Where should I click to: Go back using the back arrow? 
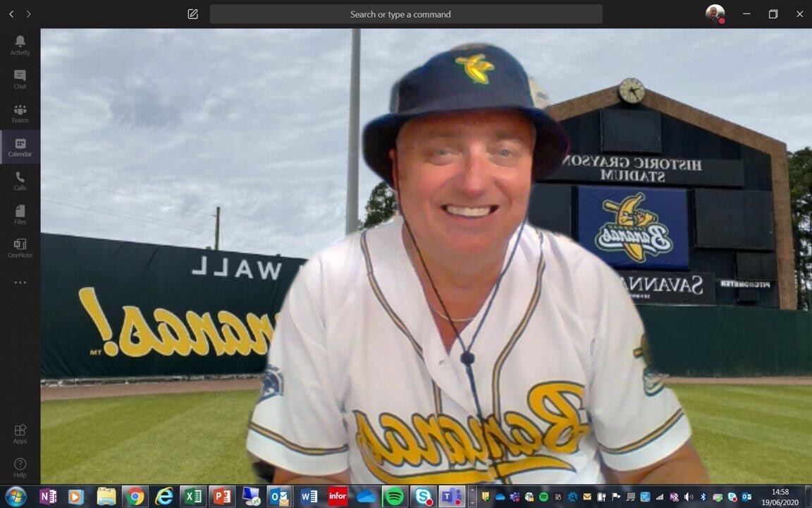point(11,14)
